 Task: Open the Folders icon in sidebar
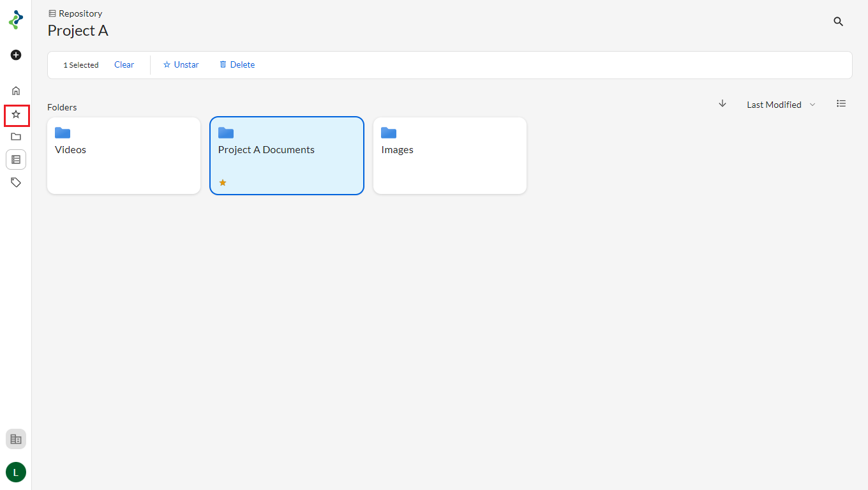[16, 137]
